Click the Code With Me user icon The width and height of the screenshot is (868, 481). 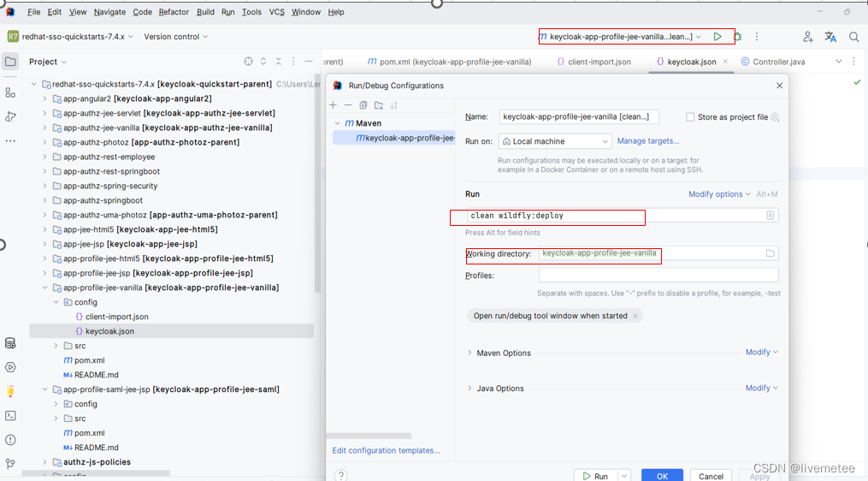[x=807, y=37]
